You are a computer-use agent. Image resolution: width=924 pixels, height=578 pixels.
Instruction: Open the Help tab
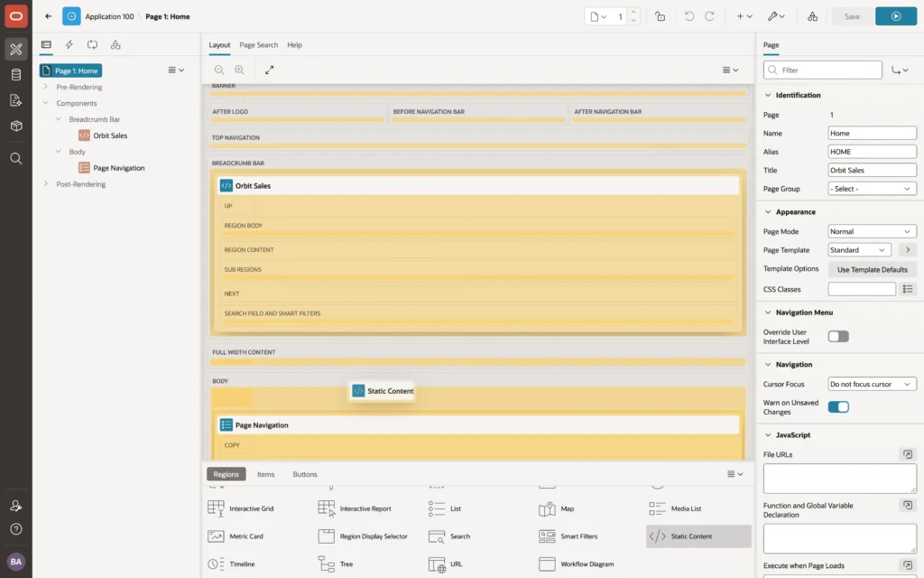(x=294, y=45)
